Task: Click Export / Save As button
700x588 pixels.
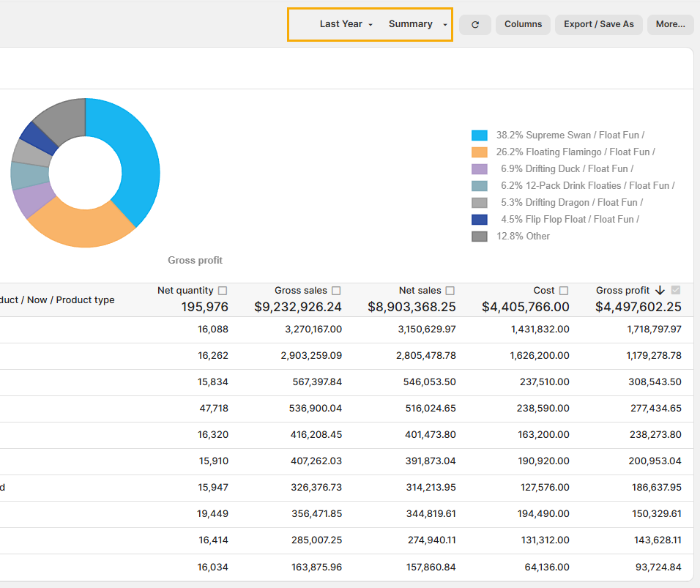Action: 598,24
